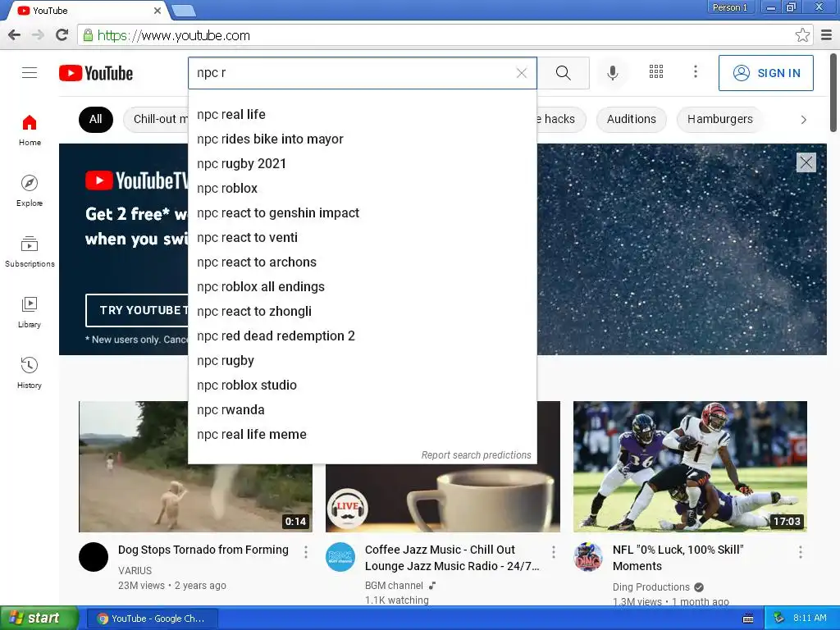
Task: Open the NFL football game thumbnail
Action: point(690,467)
